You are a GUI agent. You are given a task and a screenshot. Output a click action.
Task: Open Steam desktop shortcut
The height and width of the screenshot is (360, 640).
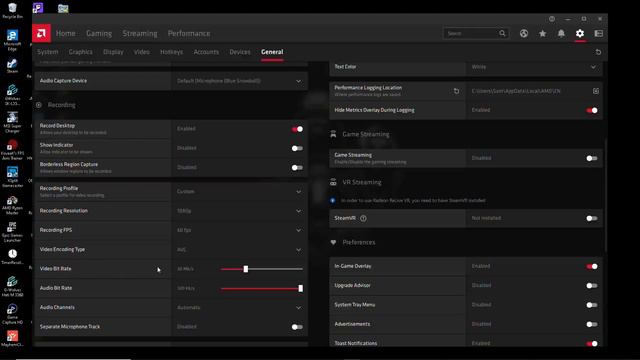(x=12, y=66)
